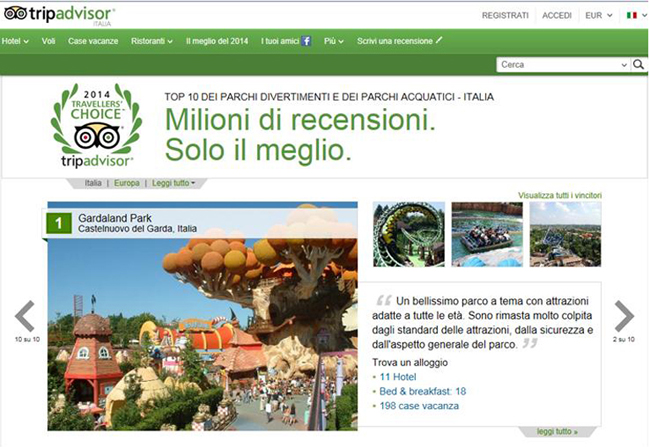Open the 198 case vacanza link
This screenshot has height=447, width=650.
click(419, 406)
